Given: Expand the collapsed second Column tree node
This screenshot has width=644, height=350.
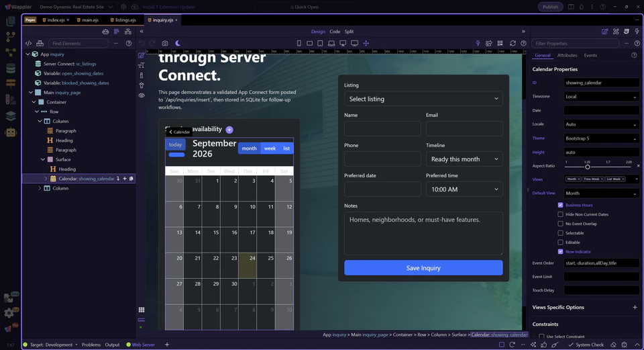Looking at the screenshot, I should pyautogui.click(x=40, y=188).
